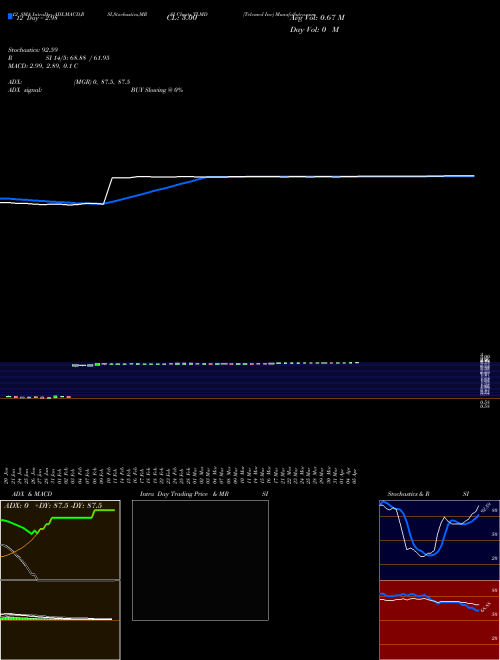
Task: Click the "SI 14/3: 68.88 / 61.93" value
Action: [77, 58]
